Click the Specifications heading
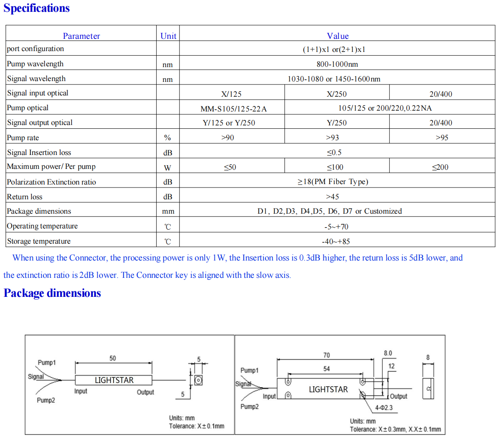504x440 pixels. pyautogui.click(x=36, y=8)
